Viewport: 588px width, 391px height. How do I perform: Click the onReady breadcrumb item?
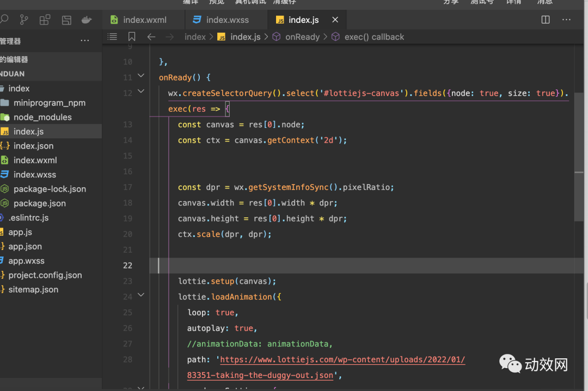[296, 37]
